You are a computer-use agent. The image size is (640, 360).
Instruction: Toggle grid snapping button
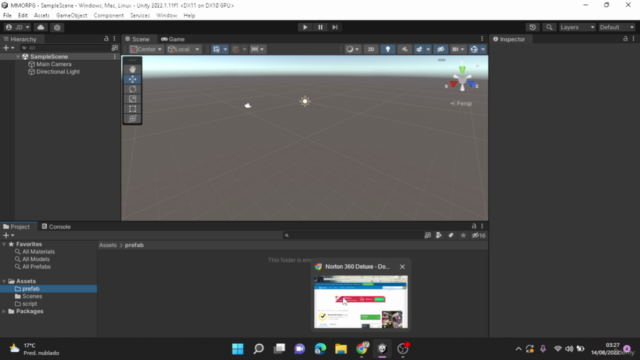click(x=236, y=49)
